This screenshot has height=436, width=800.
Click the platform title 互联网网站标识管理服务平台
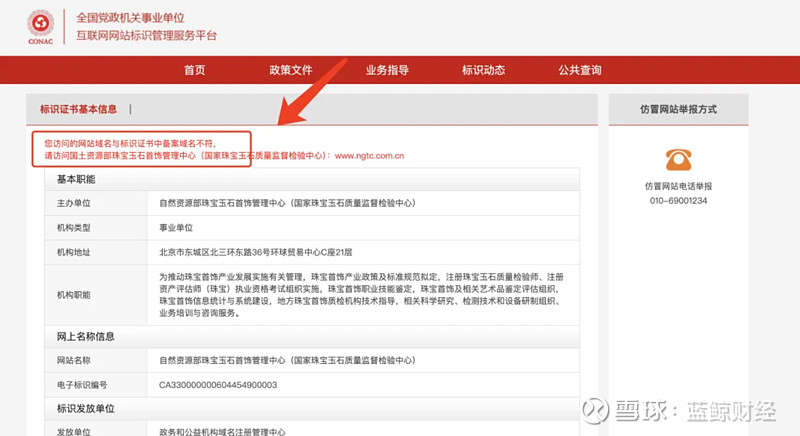(x=146, y=36)
